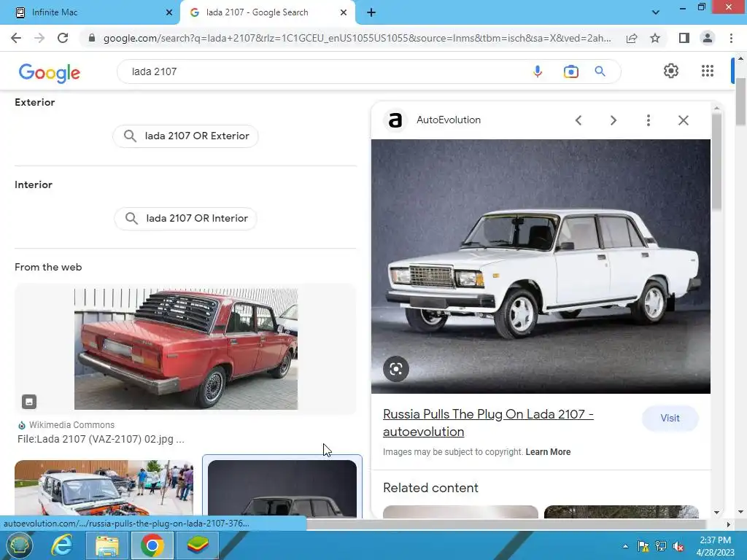Click the Action Center flag tray icon
The image size is (747, 560).
pyautogui.click(x=643, y=546)
